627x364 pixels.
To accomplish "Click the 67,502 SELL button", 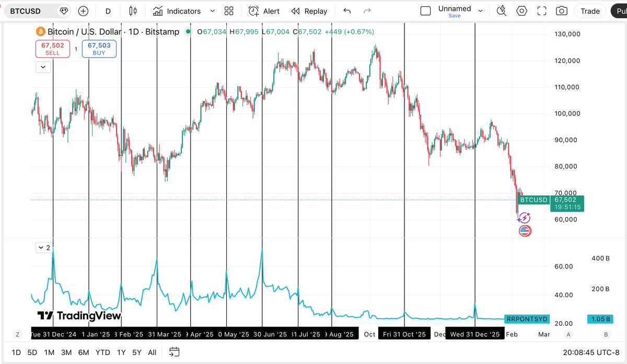I will point(53,49).
